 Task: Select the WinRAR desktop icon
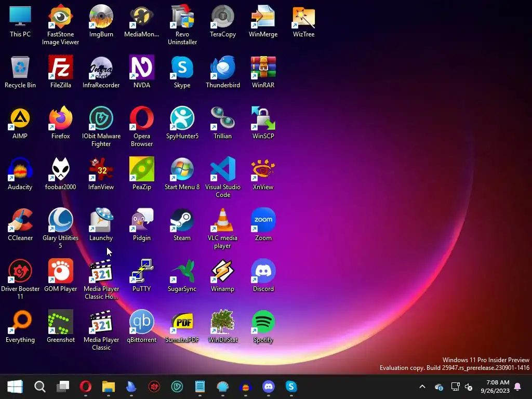263,72
